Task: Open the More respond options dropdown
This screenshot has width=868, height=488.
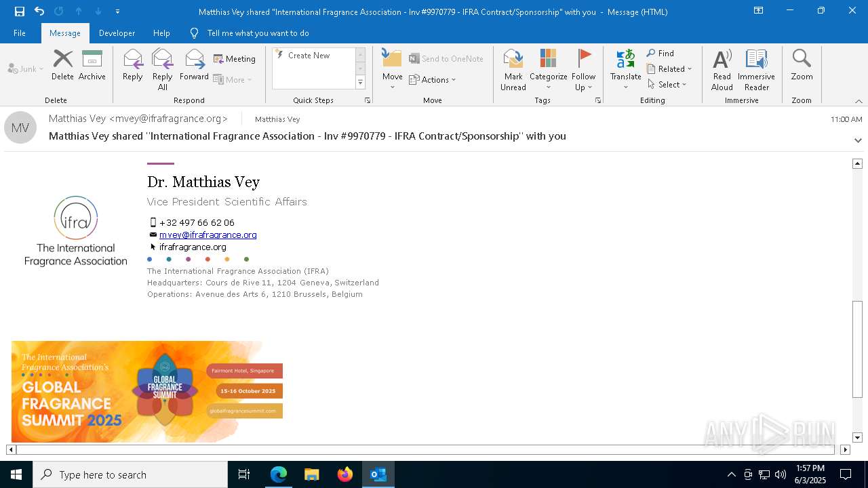Action: pyautogui.click(x=233, y=79)
